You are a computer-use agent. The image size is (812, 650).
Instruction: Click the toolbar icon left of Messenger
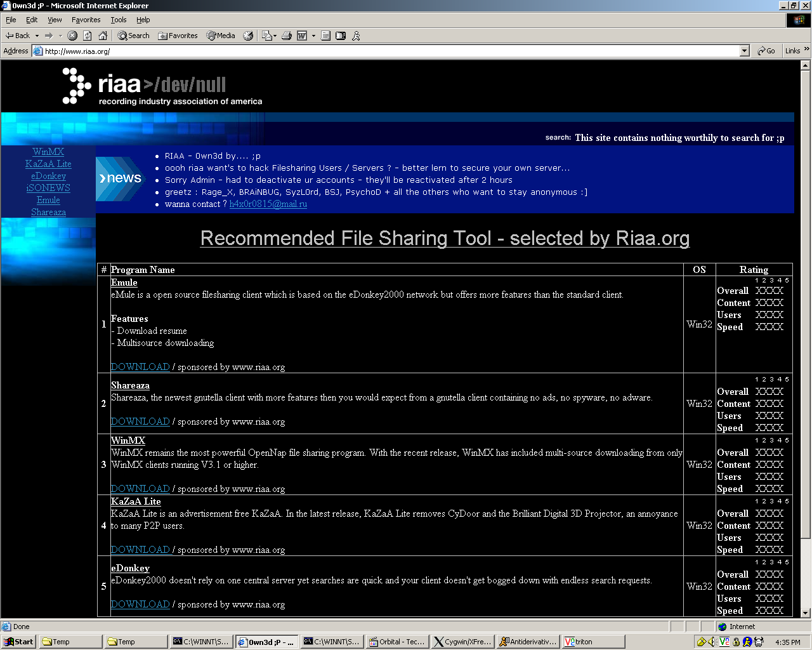(x=341, y=36)
